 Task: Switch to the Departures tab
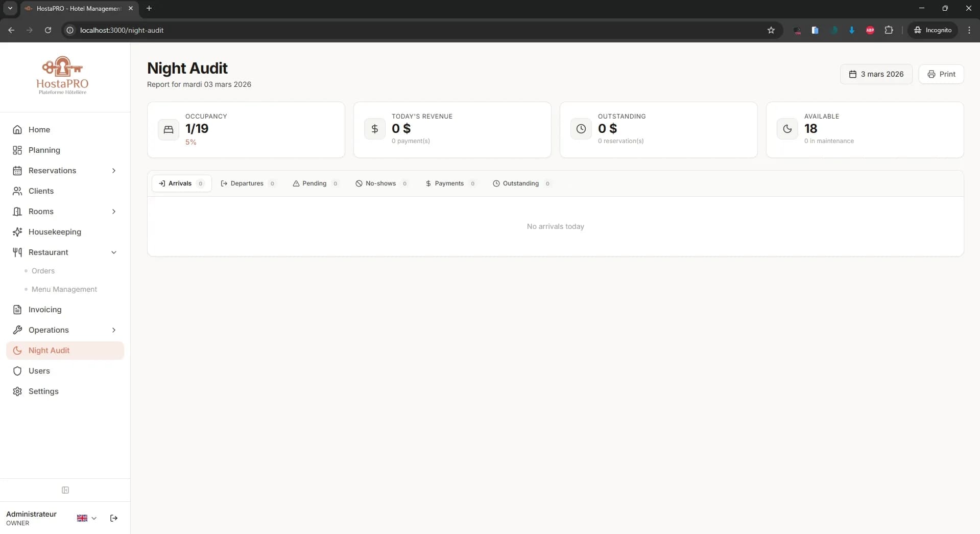[x=247, y=183]
